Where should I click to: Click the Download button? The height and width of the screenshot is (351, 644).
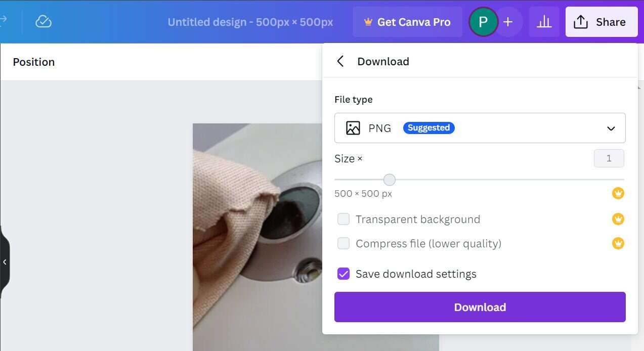(480, 307)
